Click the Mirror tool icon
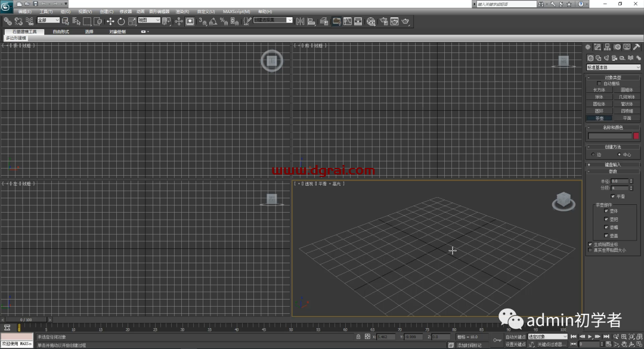644x349 pixels. tap(300, 21)
